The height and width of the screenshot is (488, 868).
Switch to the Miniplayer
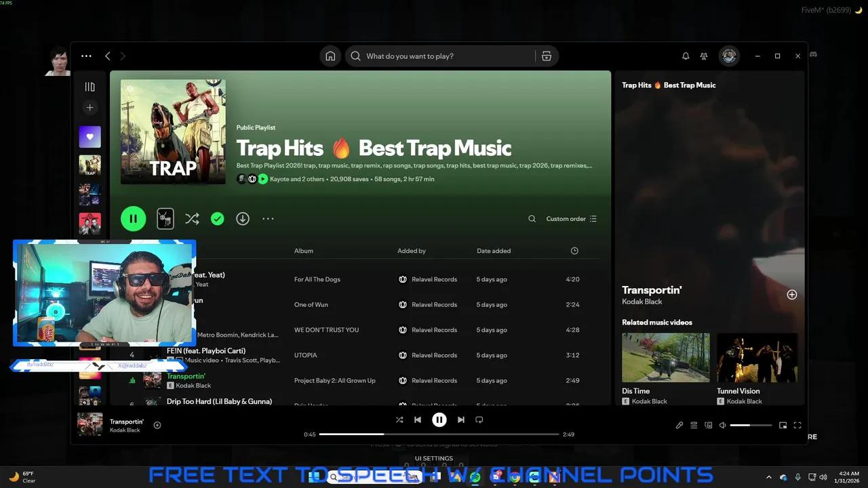[x=783, y=425]
